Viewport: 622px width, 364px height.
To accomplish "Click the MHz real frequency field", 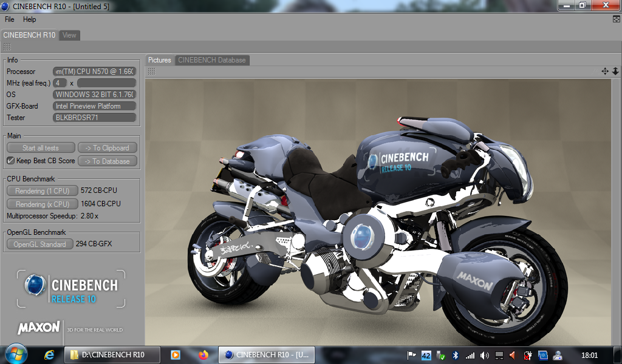I will pyautogui.click(x=60, y=83).
